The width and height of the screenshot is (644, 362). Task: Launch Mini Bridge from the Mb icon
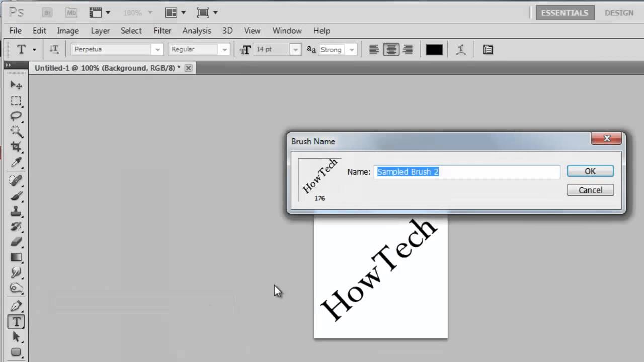point(71,12)
